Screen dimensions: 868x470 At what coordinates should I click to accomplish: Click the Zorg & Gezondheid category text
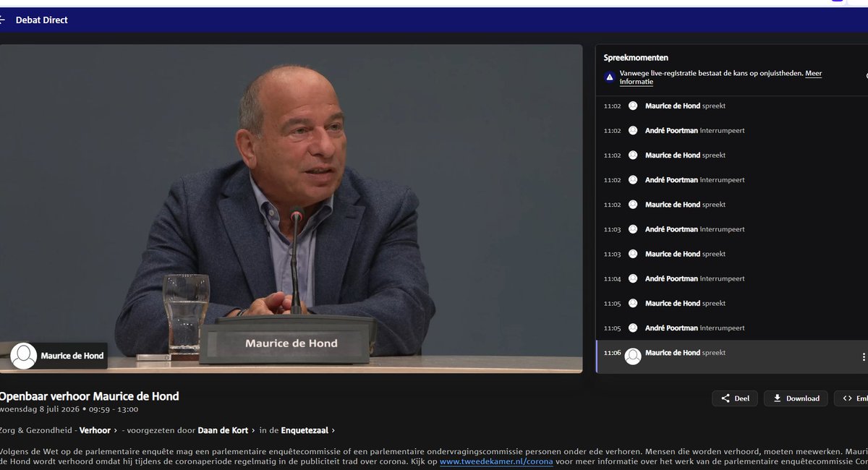(36, 430)
